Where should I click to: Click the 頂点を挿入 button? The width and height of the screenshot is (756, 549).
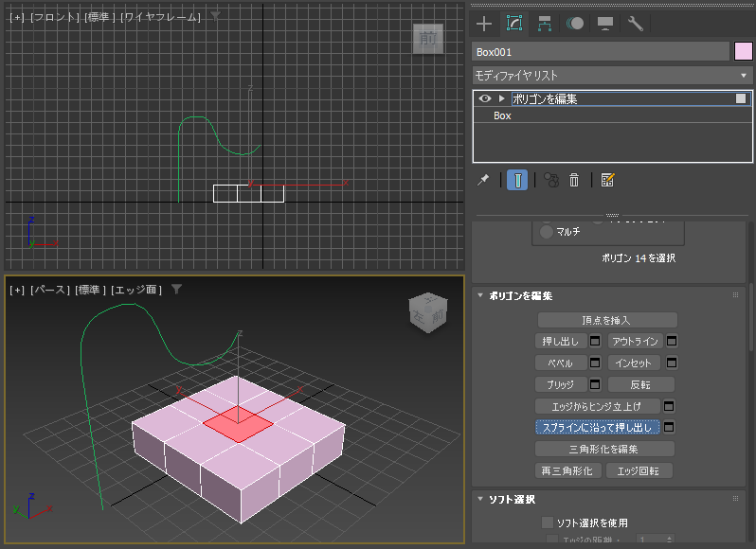coord(607,320)
